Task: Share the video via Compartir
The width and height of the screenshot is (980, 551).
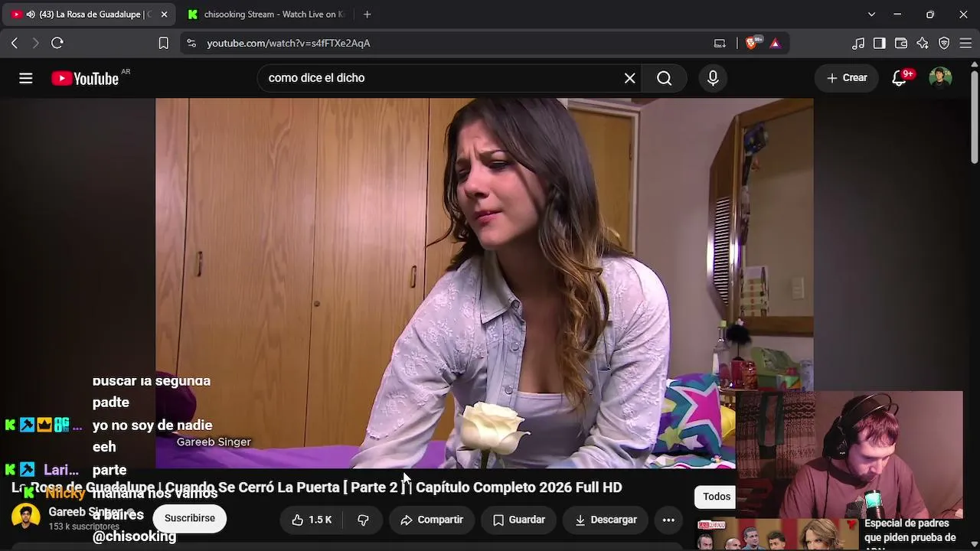Action: (432, 520)
